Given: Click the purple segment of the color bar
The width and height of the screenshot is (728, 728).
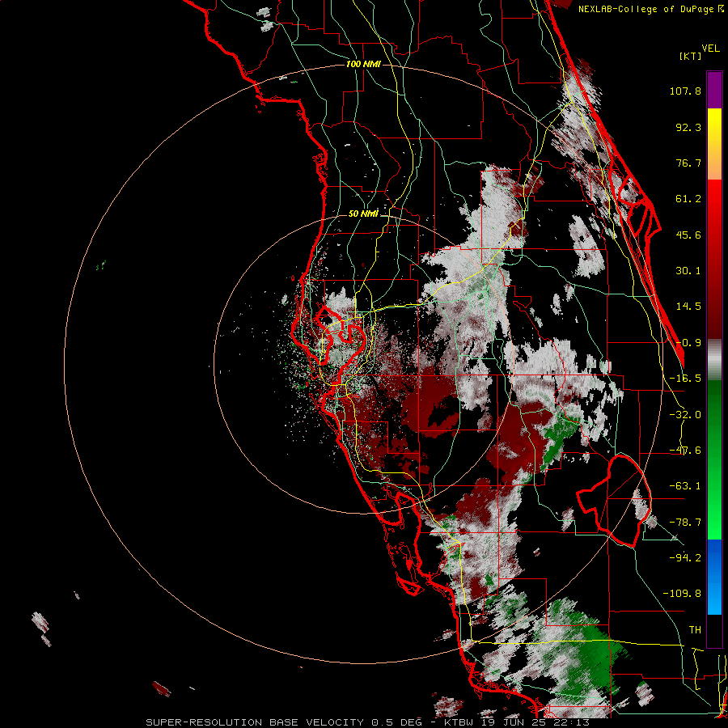Looking at the screenshot, I should click(714, 90).
